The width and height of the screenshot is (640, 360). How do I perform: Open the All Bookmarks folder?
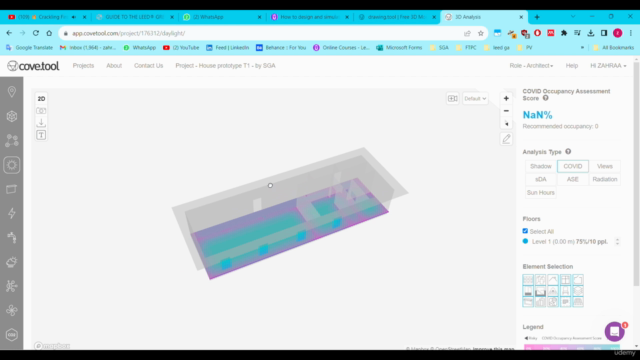613,48
